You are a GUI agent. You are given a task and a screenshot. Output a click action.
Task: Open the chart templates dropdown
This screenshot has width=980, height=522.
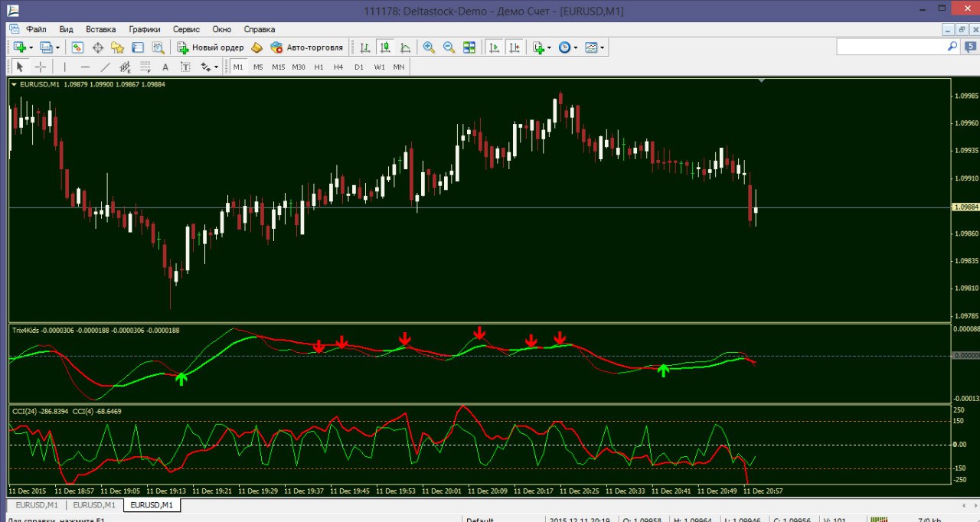coord(603,47)
